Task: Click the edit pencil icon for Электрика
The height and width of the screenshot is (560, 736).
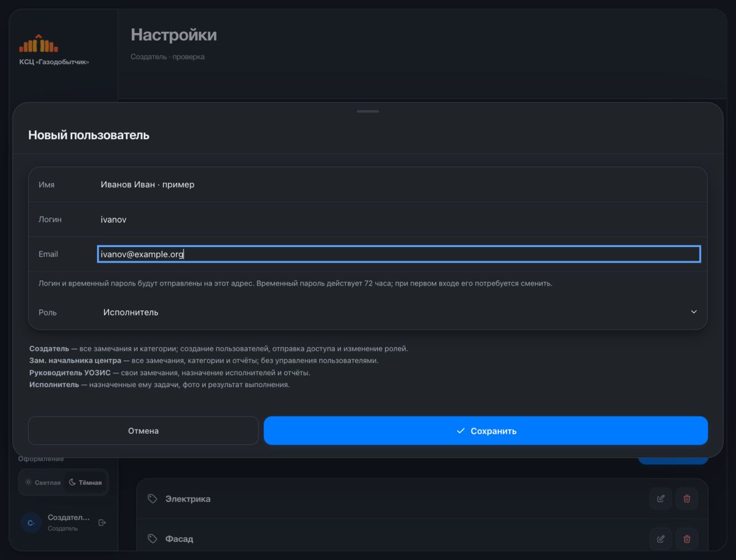Action: [x=661, y=498]
